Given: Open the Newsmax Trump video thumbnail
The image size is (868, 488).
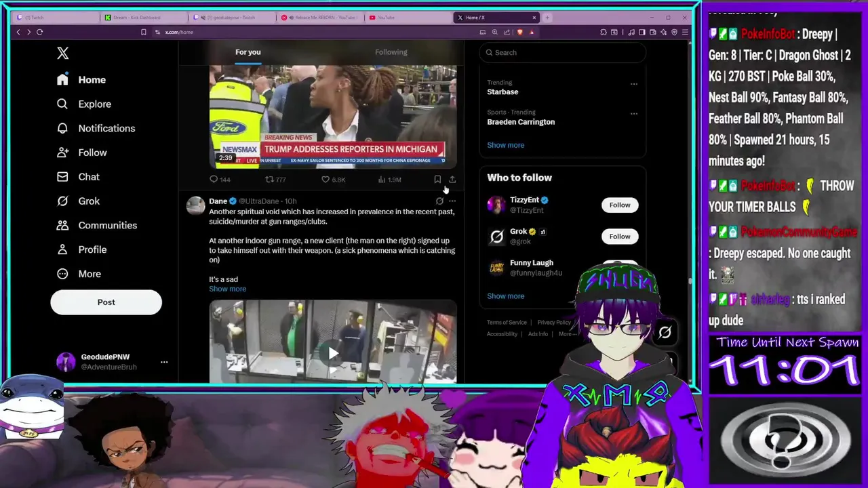Looking at the screenshot, I should 333,117.
